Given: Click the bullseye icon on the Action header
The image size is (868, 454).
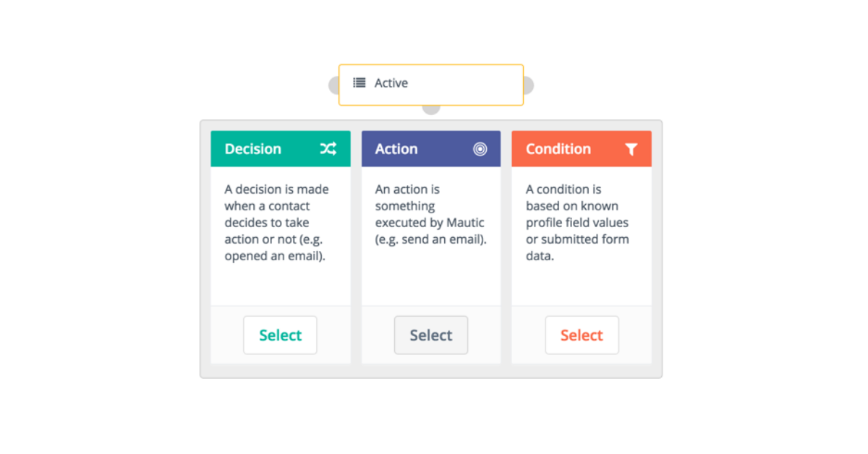Looking at the screenshot, I should click(x=480, y=149).
